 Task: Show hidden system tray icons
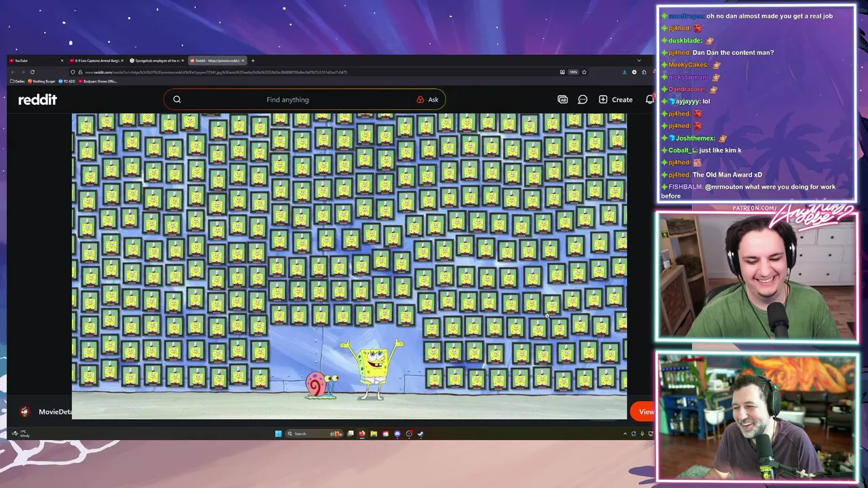(x=626, y=434)
